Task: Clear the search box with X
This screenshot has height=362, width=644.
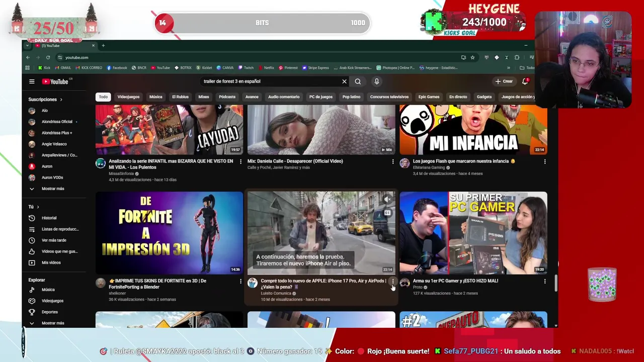Action: tap(344, 81)
